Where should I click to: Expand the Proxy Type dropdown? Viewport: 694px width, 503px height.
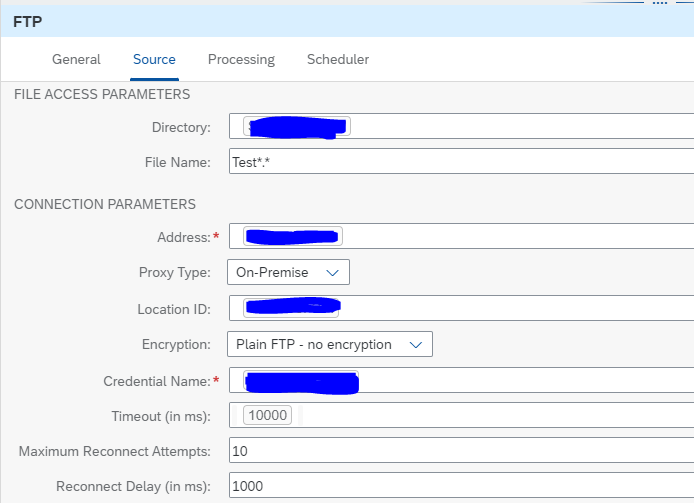(x=288, y=272)
